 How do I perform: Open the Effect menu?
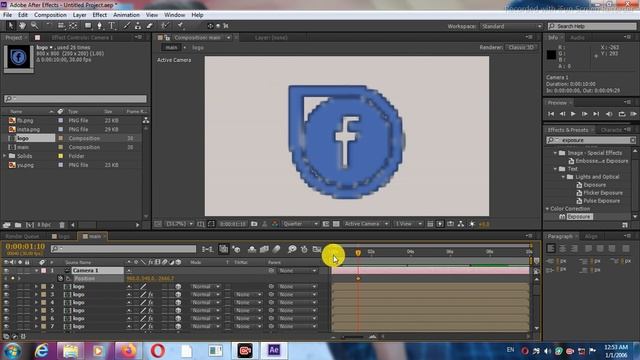(100, 15)
